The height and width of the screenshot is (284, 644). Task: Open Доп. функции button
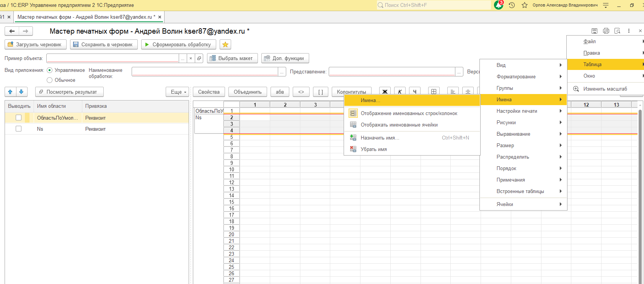(x=285, y=58)
